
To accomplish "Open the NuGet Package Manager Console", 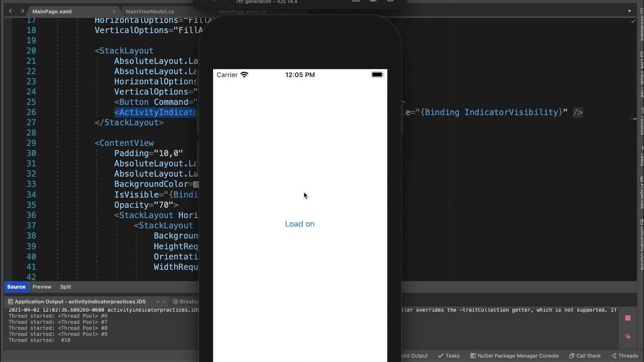I will click(514, 355).
